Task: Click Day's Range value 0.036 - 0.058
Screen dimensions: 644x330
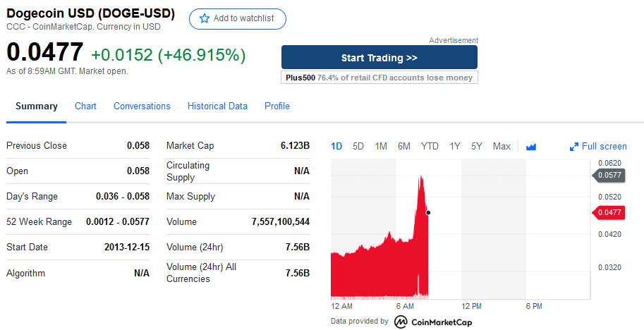Action: 123,197
